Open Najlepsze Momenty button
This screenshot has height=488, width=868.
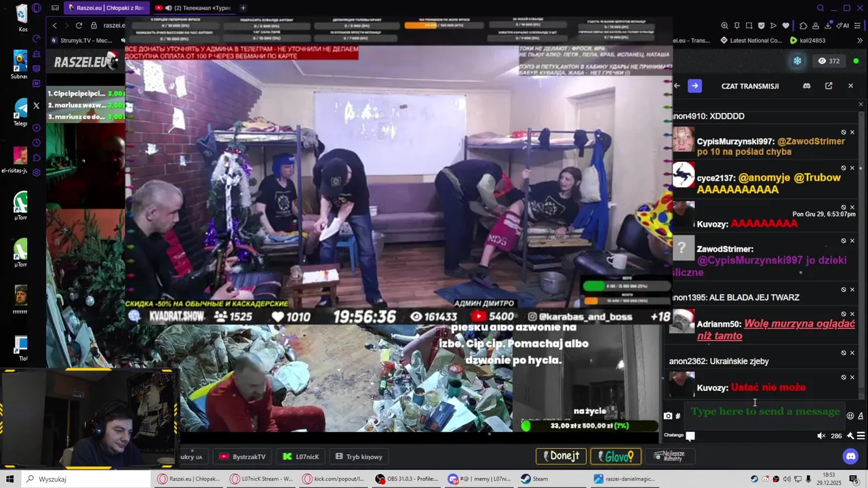click(x=670, y=456)
